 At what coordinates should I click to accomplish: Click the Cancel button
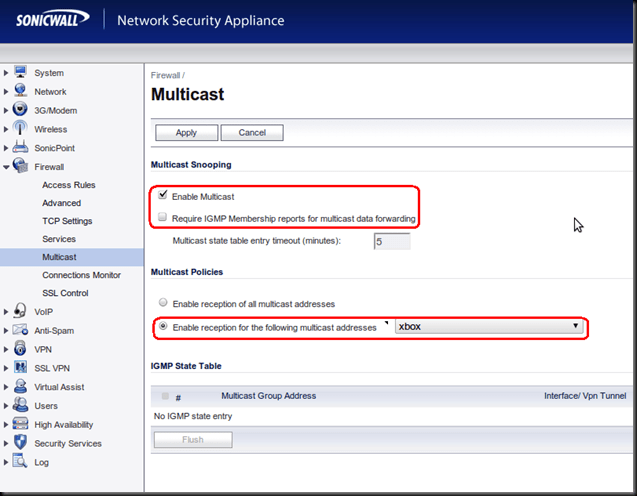tap(252, 133)
